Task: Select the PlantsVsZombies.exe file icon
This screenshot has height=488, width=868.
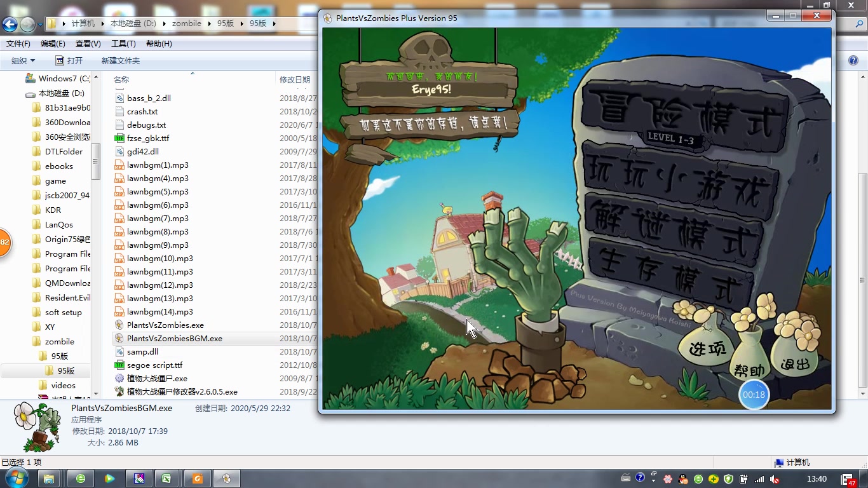Action: pos(119,325)
